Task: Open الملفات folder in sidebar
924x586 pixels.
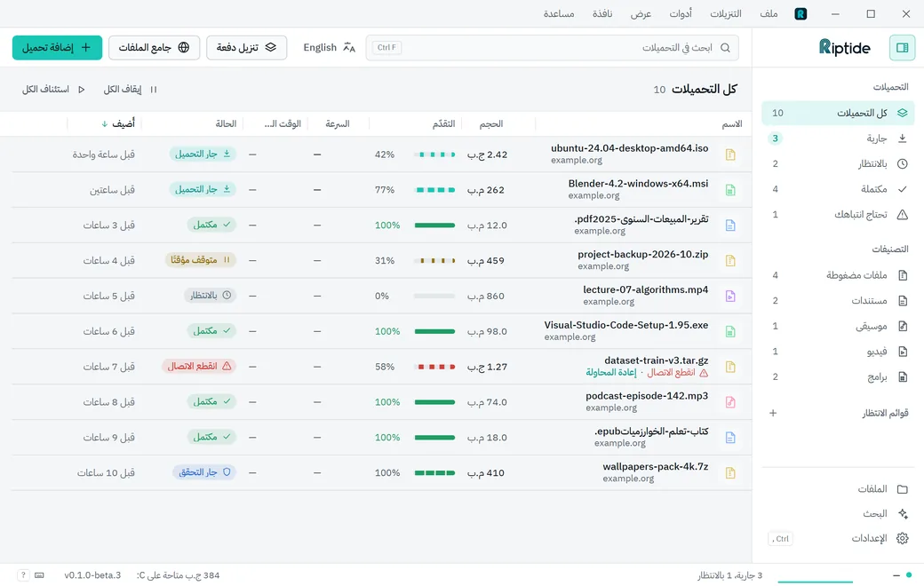Action: click(837, 489)
